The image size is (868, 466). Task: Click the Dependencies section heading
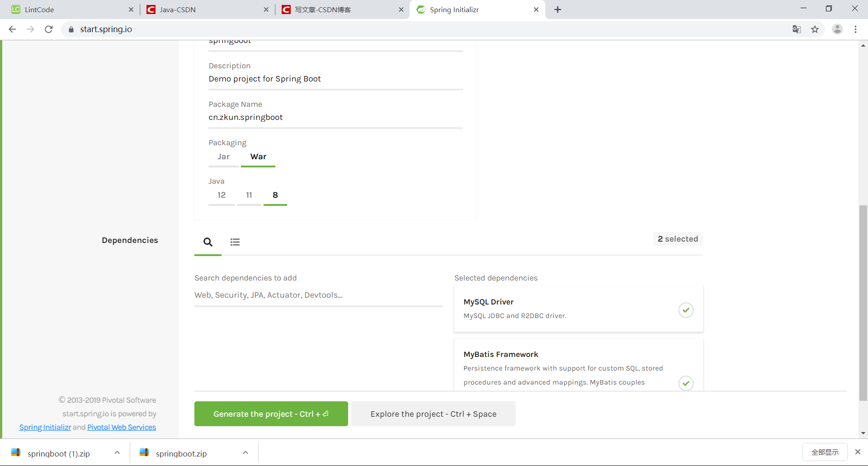pyautogui.click(x=130, y=240)
